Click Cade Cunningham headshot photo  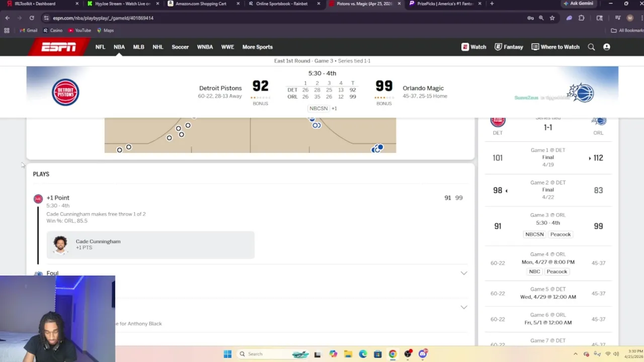point(60,245)
